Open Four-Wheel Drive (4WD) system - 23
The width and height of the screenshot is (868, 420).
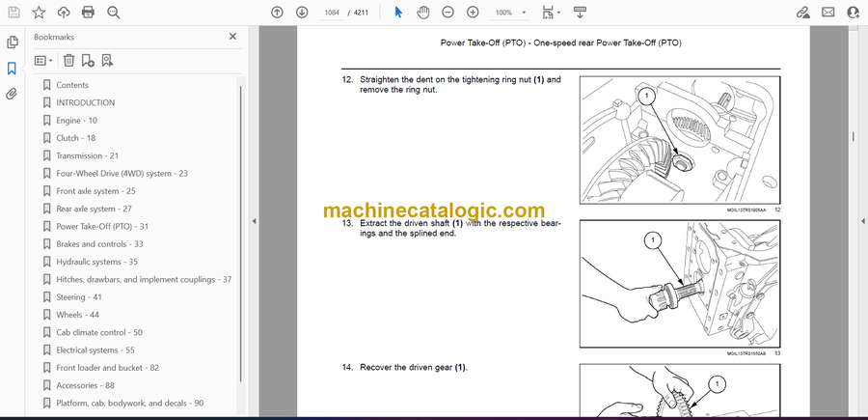122,174
